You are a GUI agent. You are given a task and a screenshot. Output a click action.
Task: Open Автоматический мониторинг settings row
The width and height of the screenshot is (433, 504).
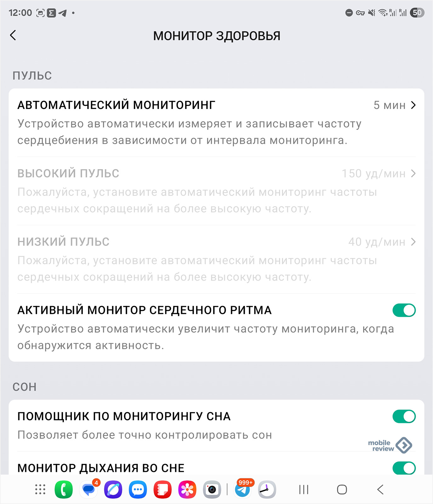[x=217, y=123]
